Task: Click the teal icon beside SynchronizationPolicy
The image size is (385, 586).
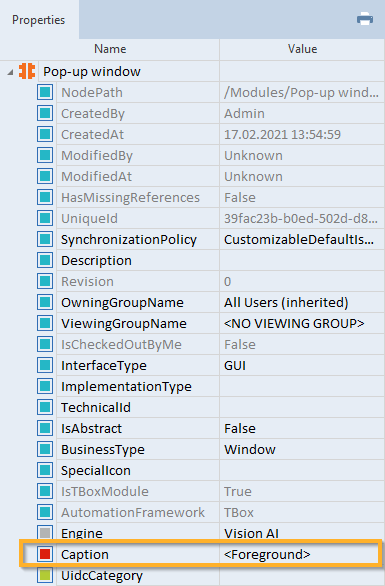Action: (x=45, y=239)
